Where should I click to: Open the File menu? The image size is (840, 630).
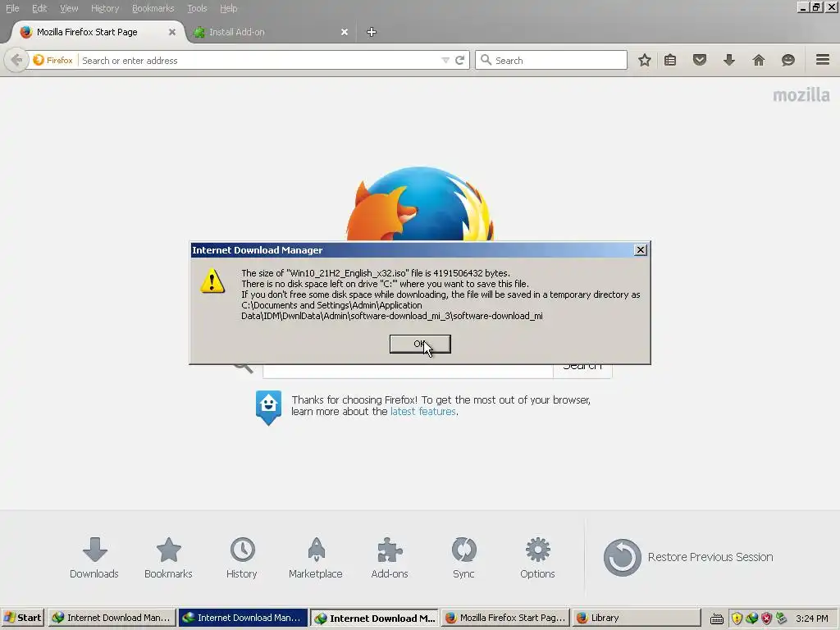[12, 8]
